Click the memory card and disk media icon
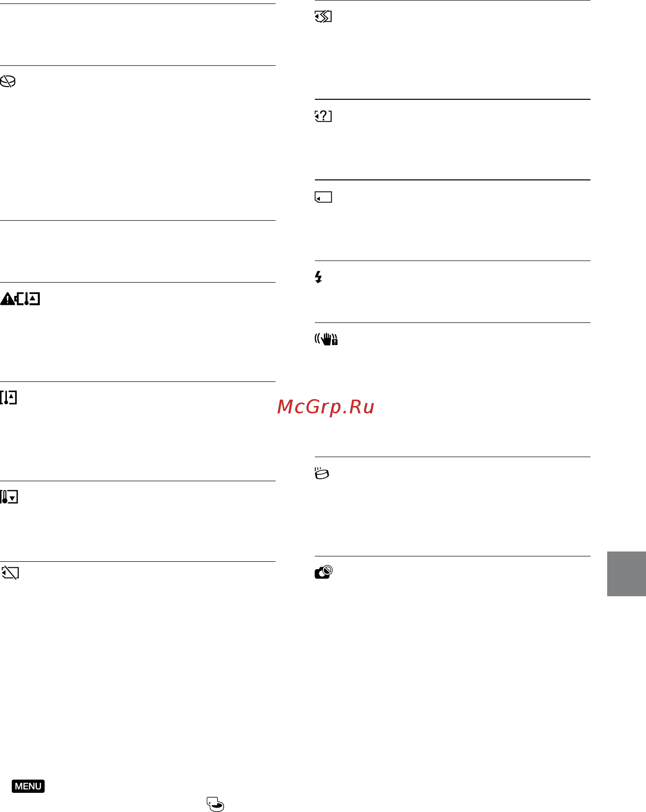The image size is (646, 812). coord(216,804)
